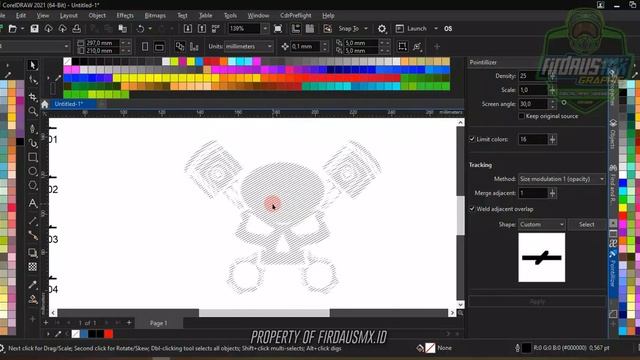The height and width of the screenshot is (360, 640).
Task: Select the Artistic Media tool
Action: pos(33,143)
